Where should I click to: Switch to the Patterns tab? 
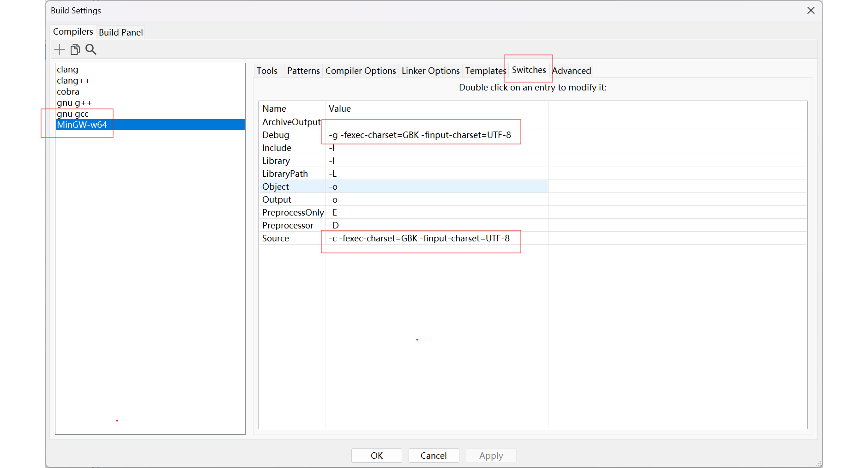303,71
